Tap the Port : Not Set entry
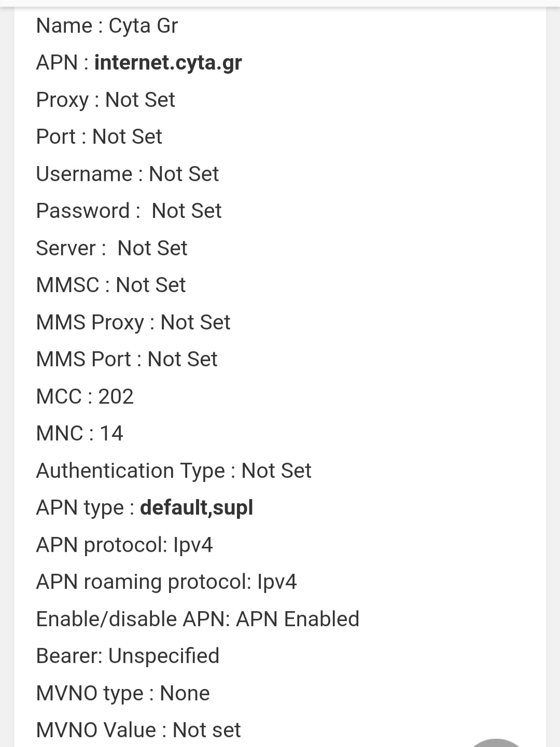Viewport: 560px width, 747px height. [x=99, y=137]
